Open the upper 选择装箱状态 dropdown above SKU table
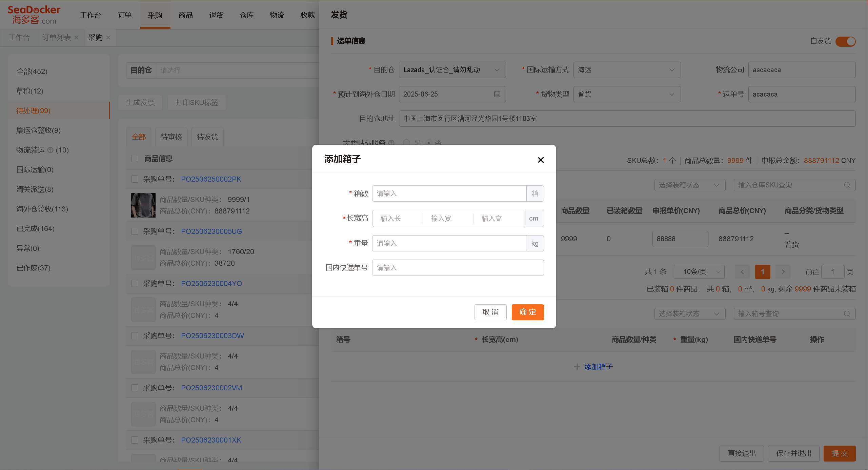Image resolution: width=868 pixels, height=470 pixels. pyautogui.click(x=690, y=185)
